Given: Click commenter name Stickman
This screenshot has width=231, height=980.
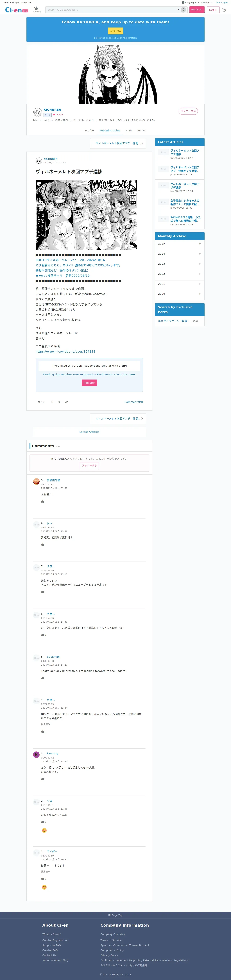Looking at the screenshot, I should click(53, 657).
